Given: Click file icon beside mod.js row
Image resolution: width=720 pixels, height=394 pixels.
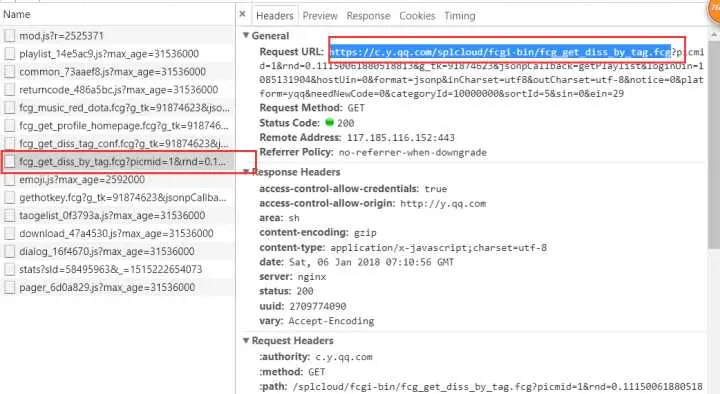Looking at the screenshot, I should pyautogui.click(x=10, y=36).
